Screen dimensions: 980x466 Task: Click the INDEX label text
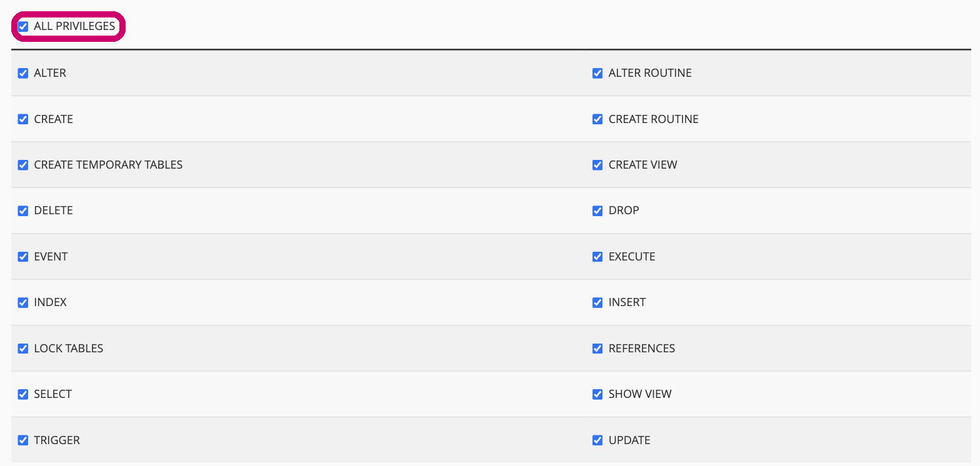pyautogui.click(x=50, y=302)
